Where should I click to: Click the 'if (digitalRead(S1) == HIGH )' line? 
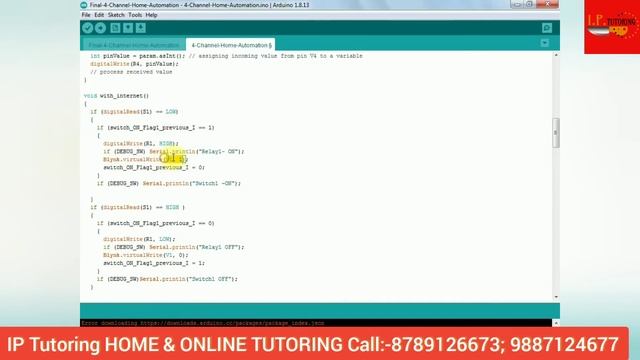(138, 207)
